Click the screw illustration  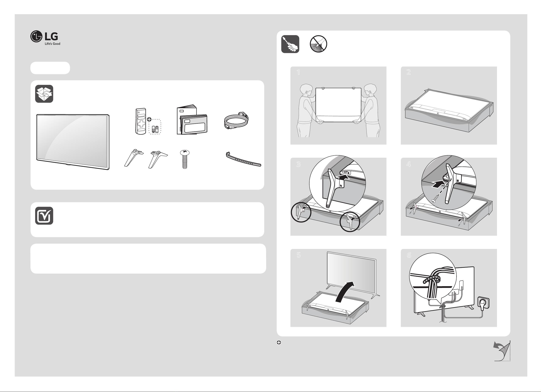[185, 159]
